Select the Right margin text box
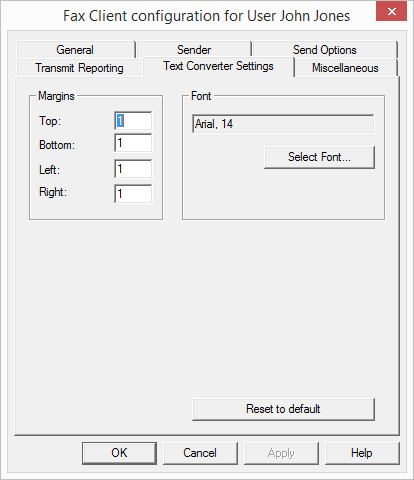The width and height of the screenshot is (414, 480). coord(133,194)
